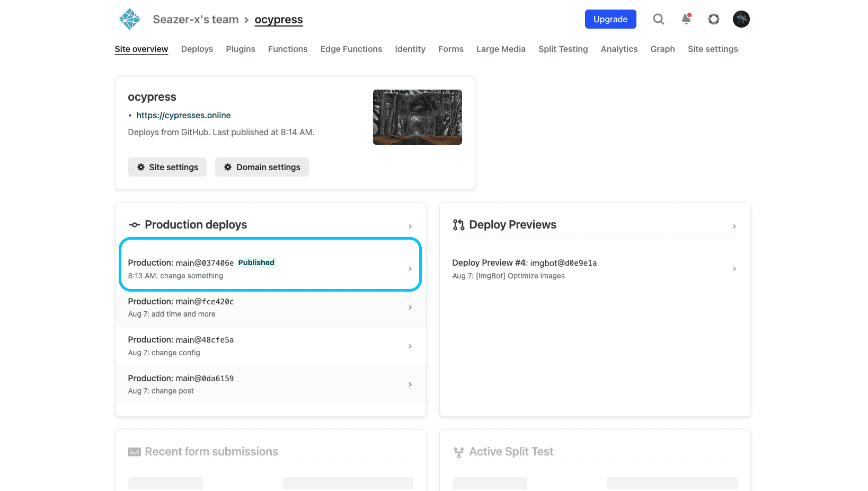
Task: Open chevron for Deploy Preview #4
Action: [734, 269]
